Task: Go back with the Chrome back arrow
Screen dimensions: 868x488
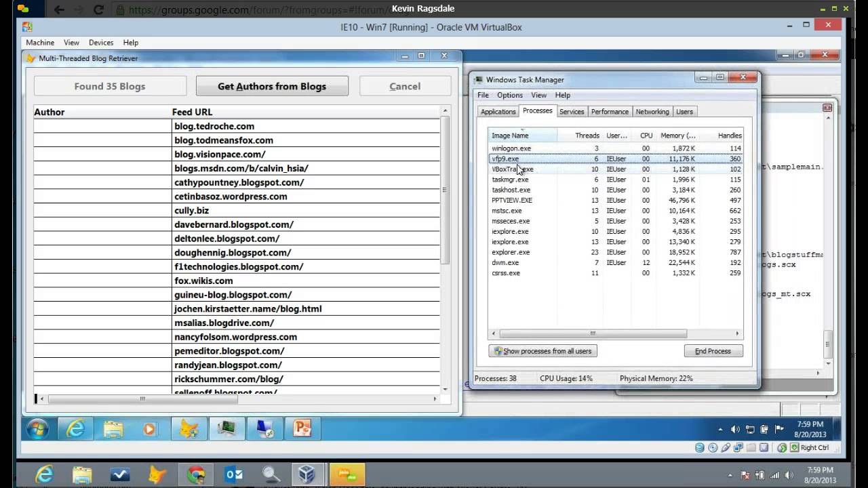Action: coord(59,9)
